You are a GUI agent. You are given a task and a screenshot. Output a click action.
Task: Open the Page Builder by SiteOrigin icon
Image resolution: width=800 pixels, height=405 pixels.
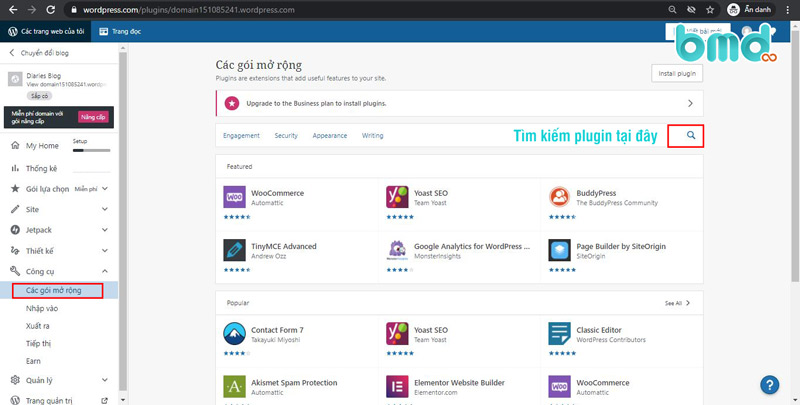coord(559,250)
